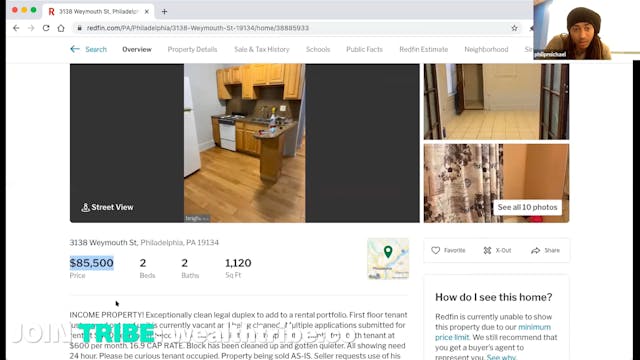This screenshot has height=360, width=640.
Task: Open the map location thumbnail
Action: tap(388, 259)
